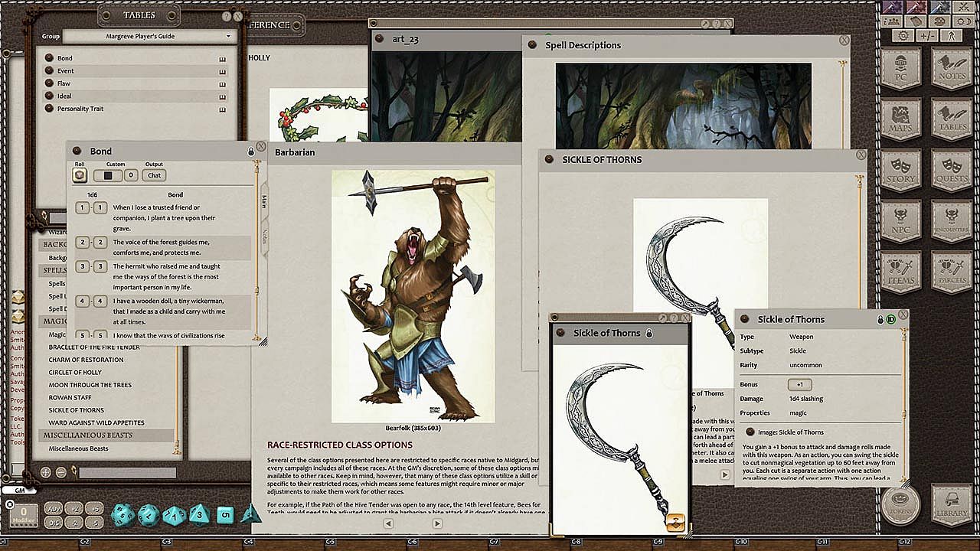Advance to the next Sickle of Thorns page
The width and height of the screenshot is (980, 551).
[724, 475]
